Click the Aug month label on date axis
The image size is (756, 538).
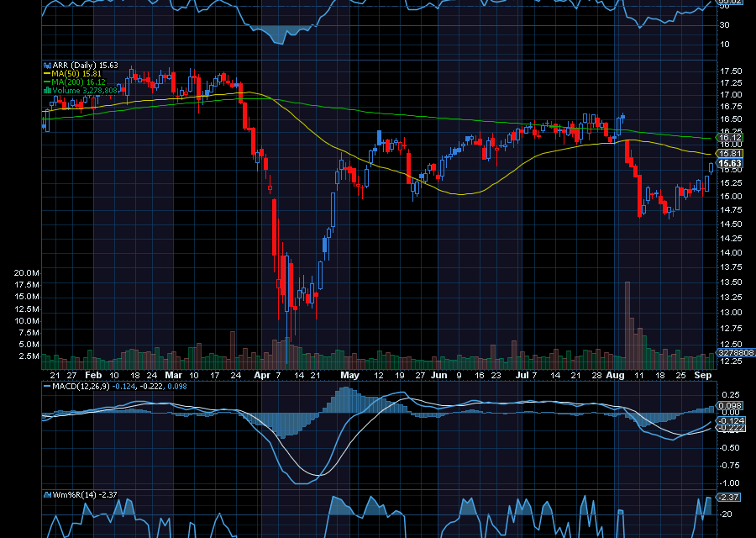pos(615,375)
